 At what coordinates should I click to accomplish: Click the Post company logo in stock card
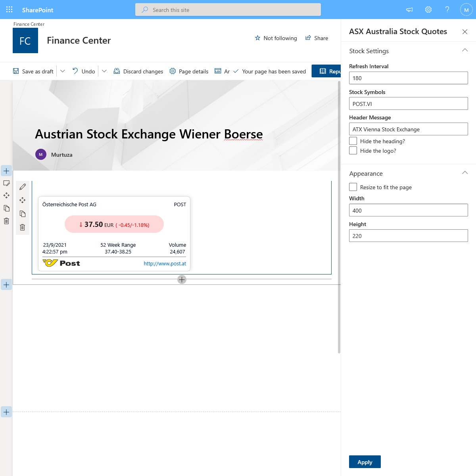[x=61, y=263]
